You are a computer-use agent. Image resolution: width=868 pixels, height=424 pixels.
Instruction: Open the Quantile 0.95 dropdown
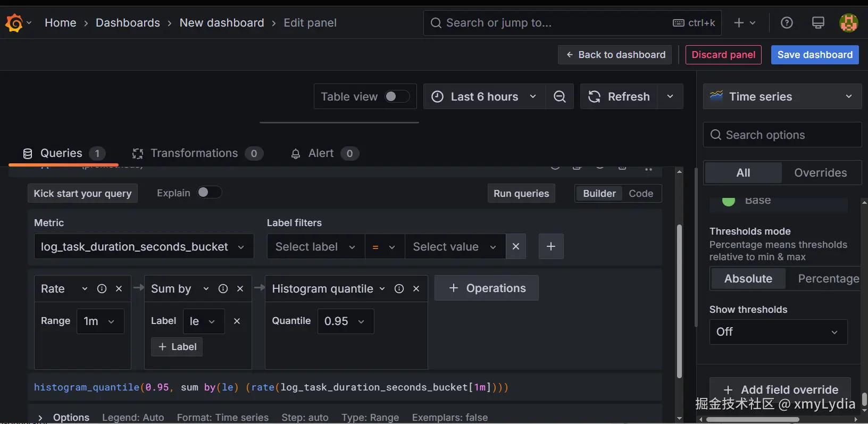(x=346, y=321)
